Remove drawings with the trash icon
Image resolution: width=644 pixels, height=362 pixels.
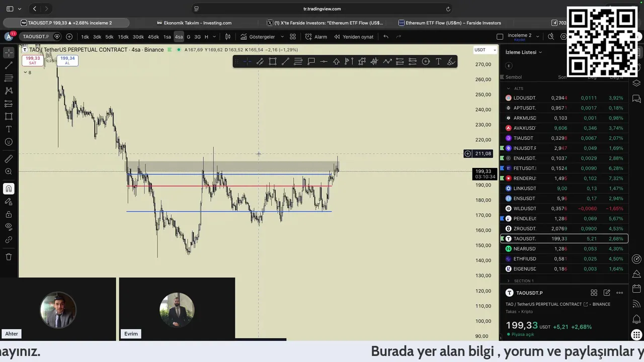pos(9,257)
